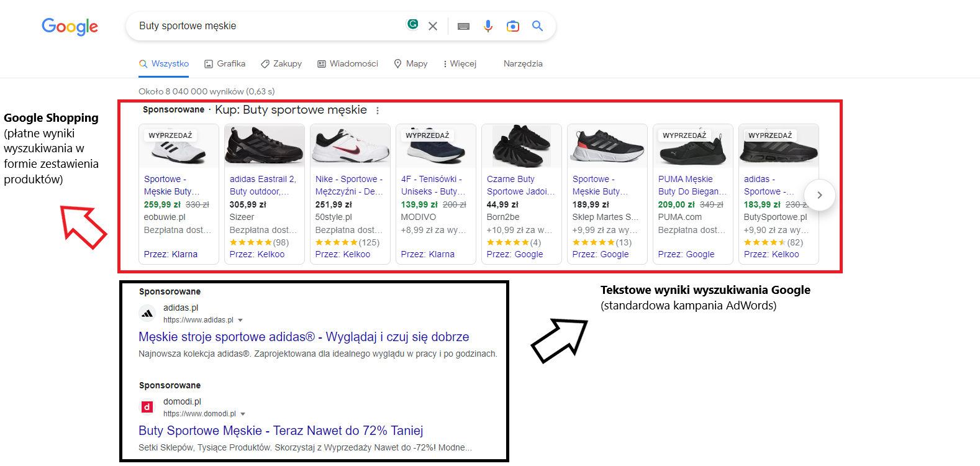
Task: Switch to the Grafika tab
Action: (x=225, y=64)
